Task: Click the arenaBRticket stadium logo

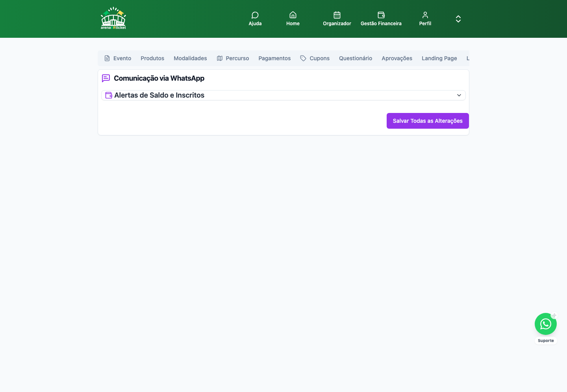Action: [113, 18]
